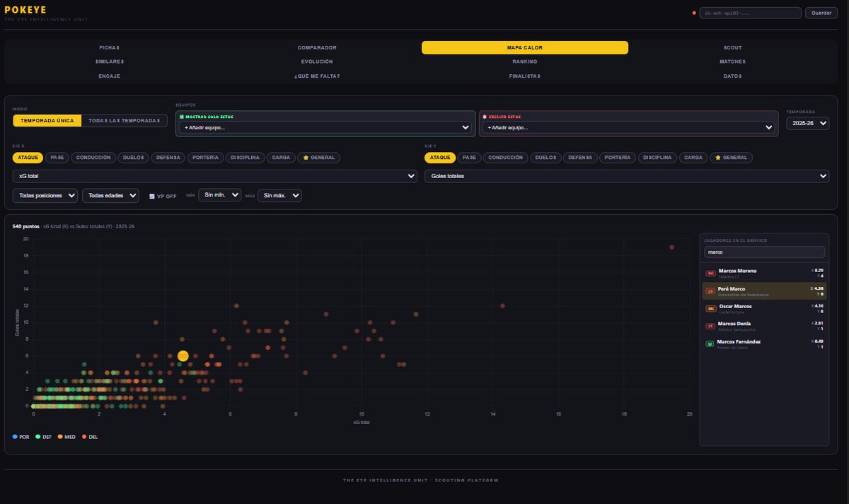Image resolution: width=849 pixels, height=504 pixels.
Task: Select CONDUCCIÓN category for Eje X
Action: 93,158
